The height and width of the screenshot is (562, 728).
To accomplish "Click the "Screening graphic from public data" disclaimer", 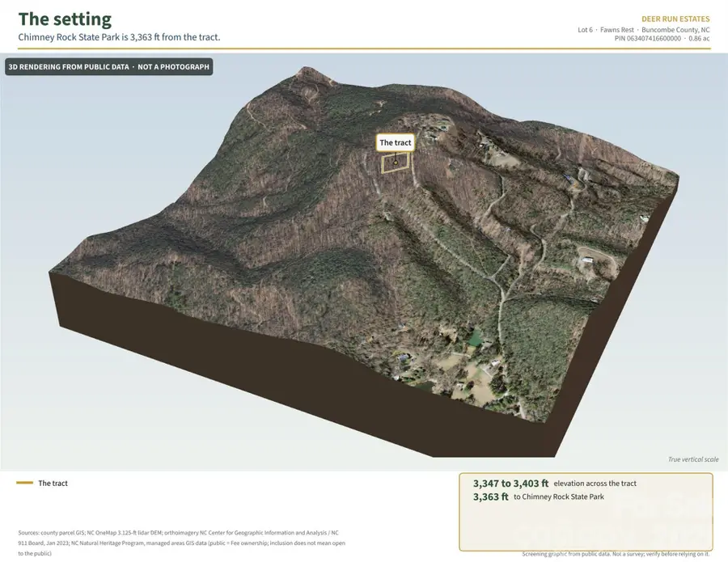I will pos(616,554).
